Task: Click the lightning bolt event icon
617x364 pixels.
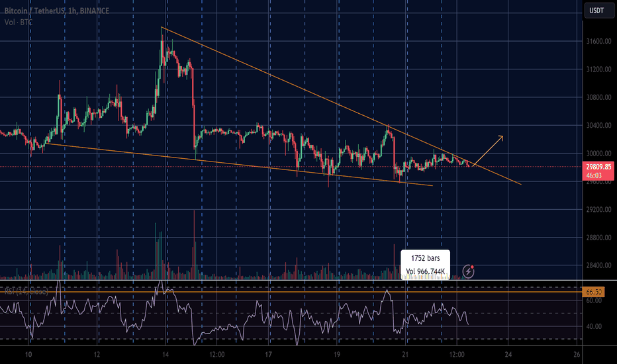Action: 469,271
